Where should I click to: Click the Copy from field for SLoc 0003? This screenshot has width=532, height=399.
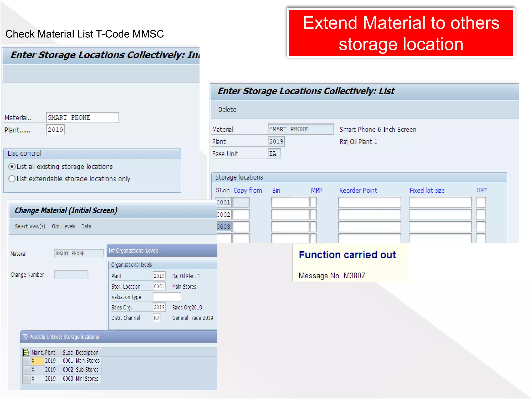241,227
